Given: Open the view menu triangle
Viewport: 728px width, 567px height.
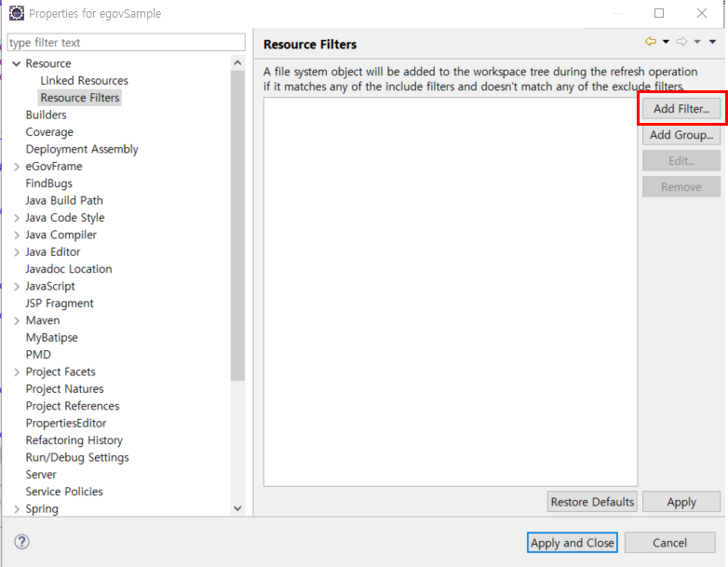Looking at the screenshot, I should 712,42.
